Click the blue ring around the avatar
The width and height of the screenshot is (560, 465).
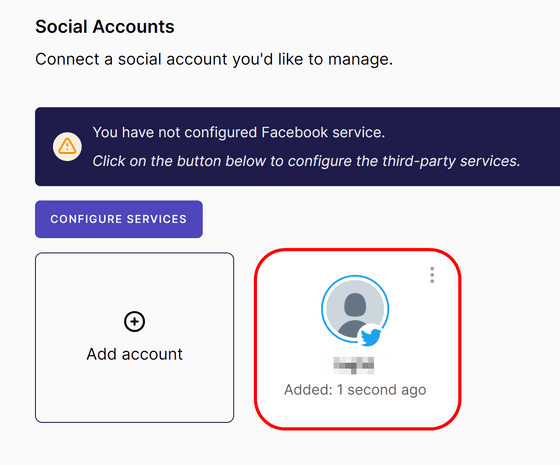click(355, 278)
